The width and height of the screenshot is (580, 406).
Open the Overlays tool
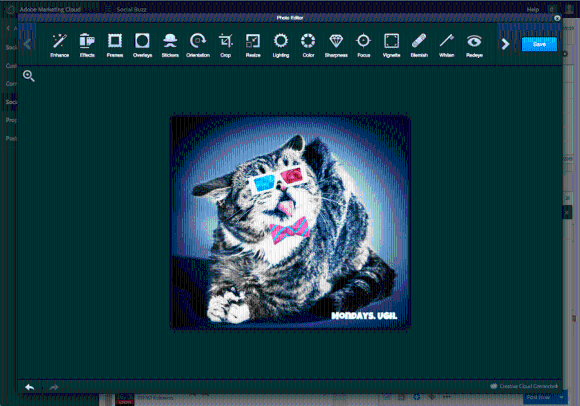[142, 45]
